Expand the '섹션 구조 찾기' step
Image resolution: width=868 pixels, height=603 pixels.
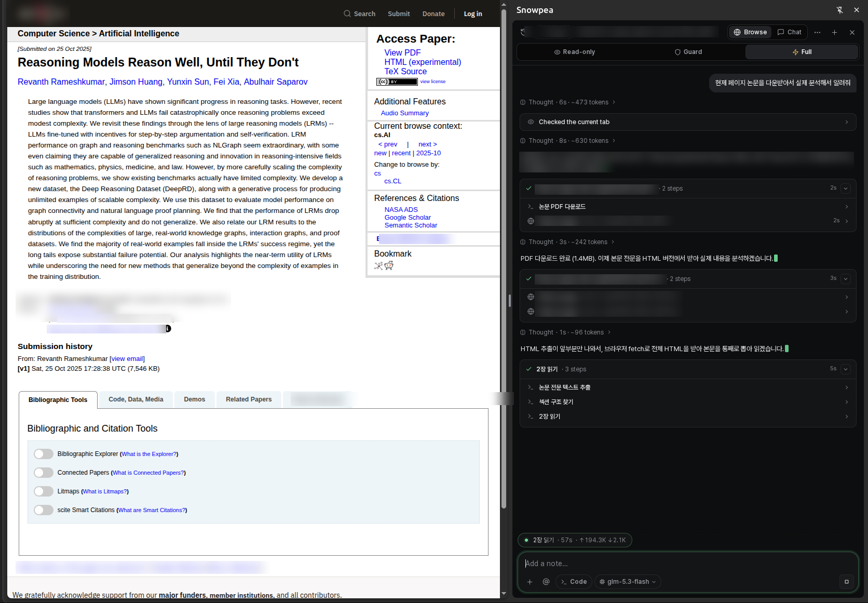(x=688, y=402)
